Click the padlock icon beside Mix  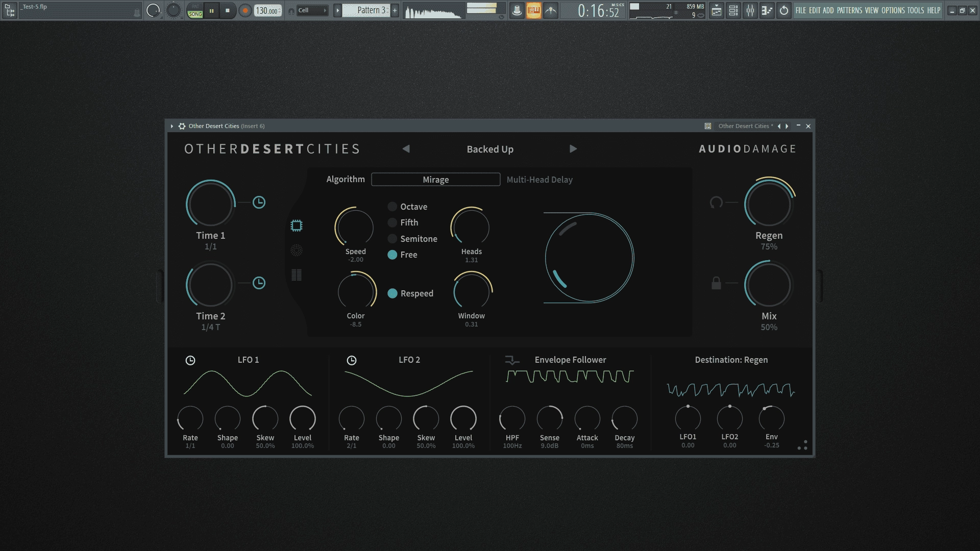click(x=716, y=283)
